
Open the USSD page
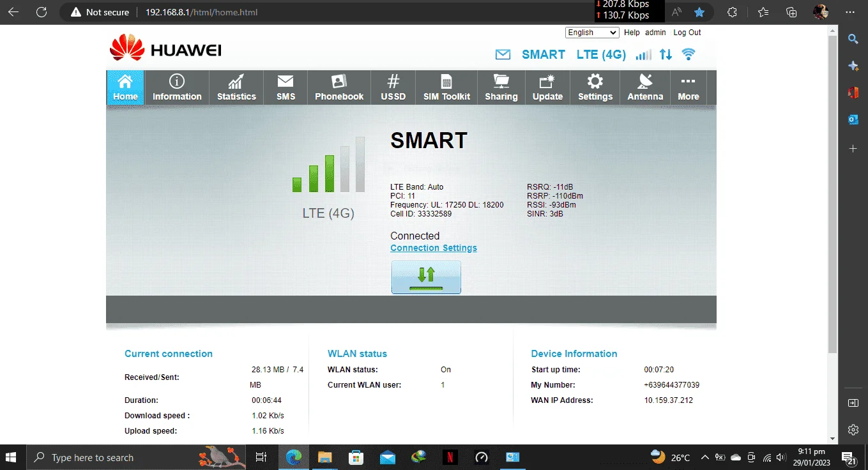pyautogui.click(x=393, y=87)
